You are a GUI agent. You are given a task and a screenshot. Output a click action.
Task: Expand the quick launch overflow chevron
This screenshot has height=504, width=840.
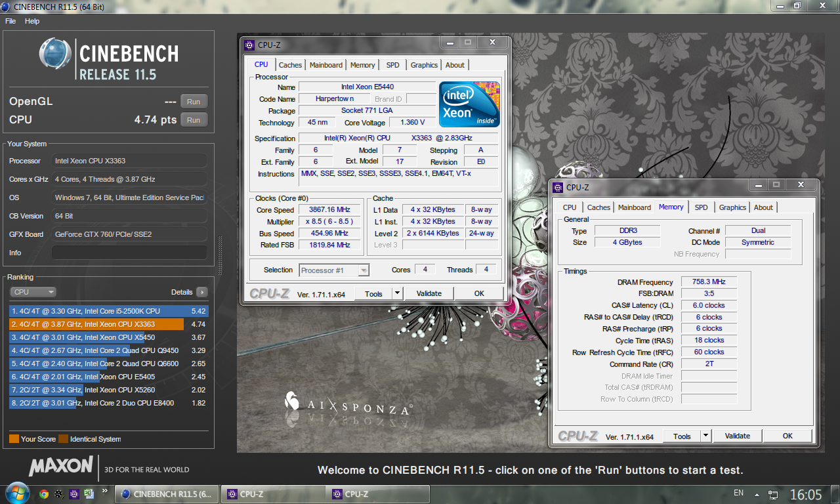105,491
